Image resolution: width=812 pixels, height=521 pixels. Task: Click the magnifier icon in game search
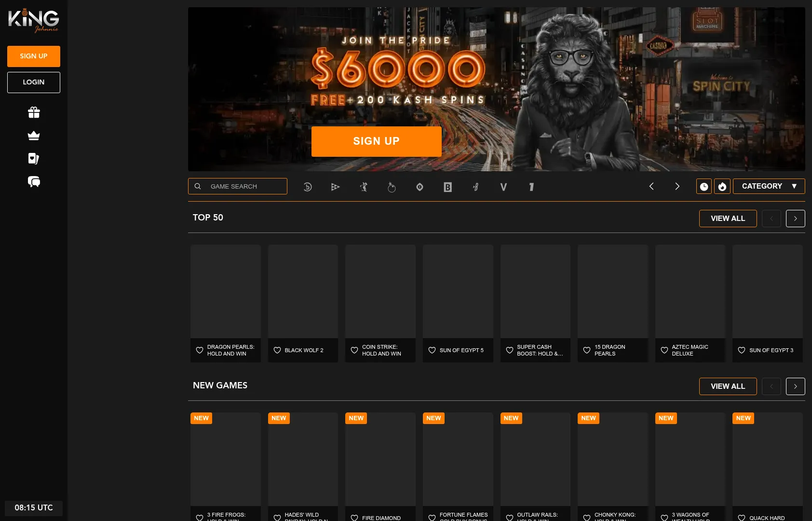click(198, 186)
